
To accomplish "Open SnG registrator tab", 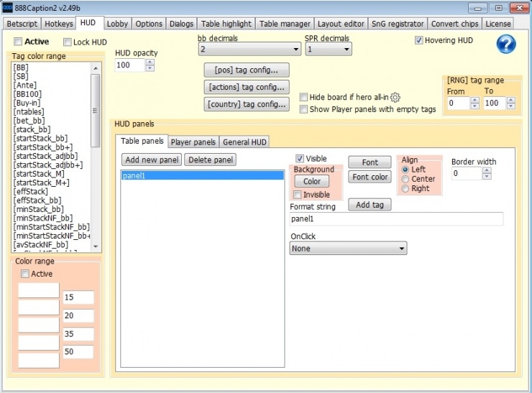I will pyautogui.click(x=398, y=24).
